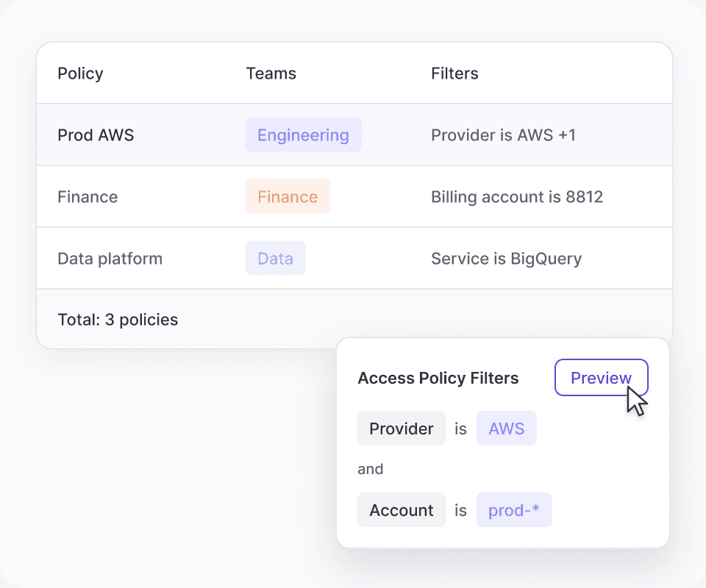This screenshot has height=588, width=706.
Task: Click the Teams column header
Action: pos(271,73)
